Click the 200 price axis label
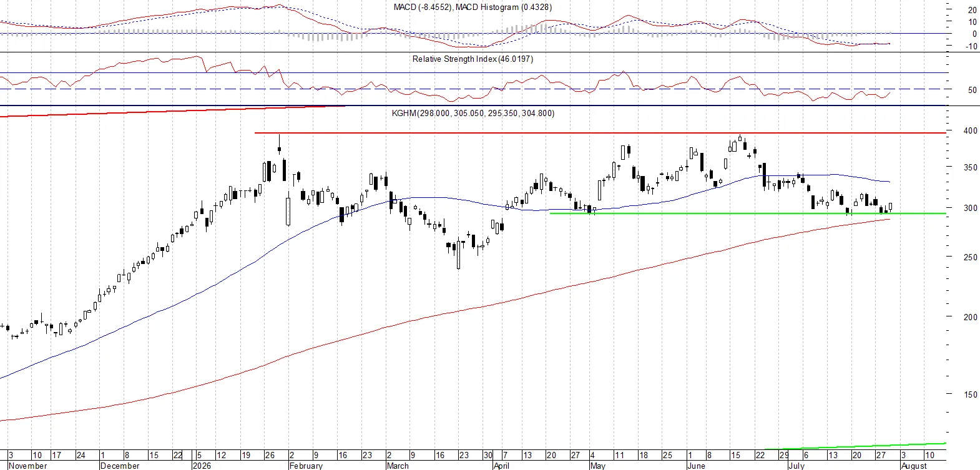Screen dimensions: 980x470 click(970, 317)
